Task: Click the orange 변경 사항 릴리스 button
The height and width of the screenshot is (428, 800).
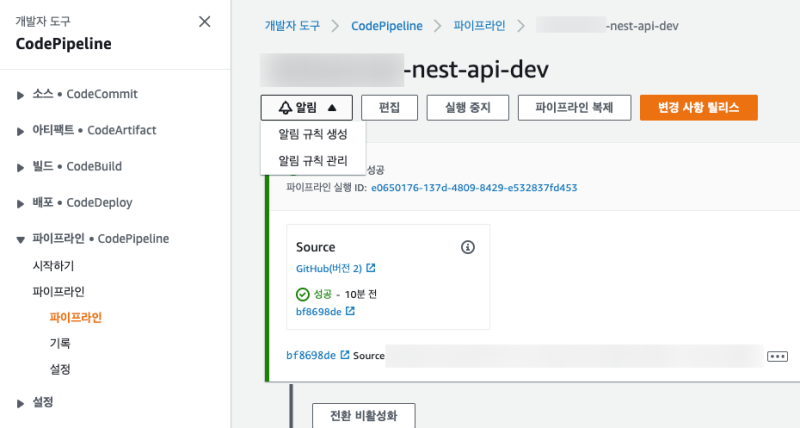Action: point(698,108)
